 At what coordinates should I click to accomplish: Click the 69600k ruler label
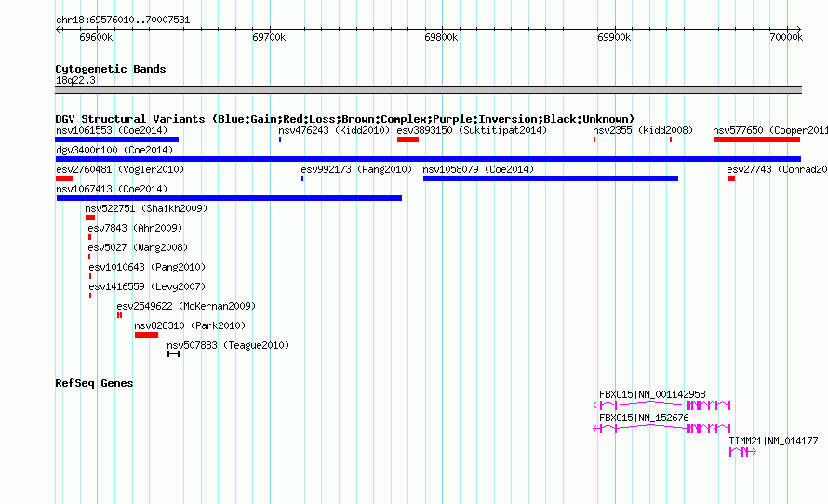(x=96, y=37)
